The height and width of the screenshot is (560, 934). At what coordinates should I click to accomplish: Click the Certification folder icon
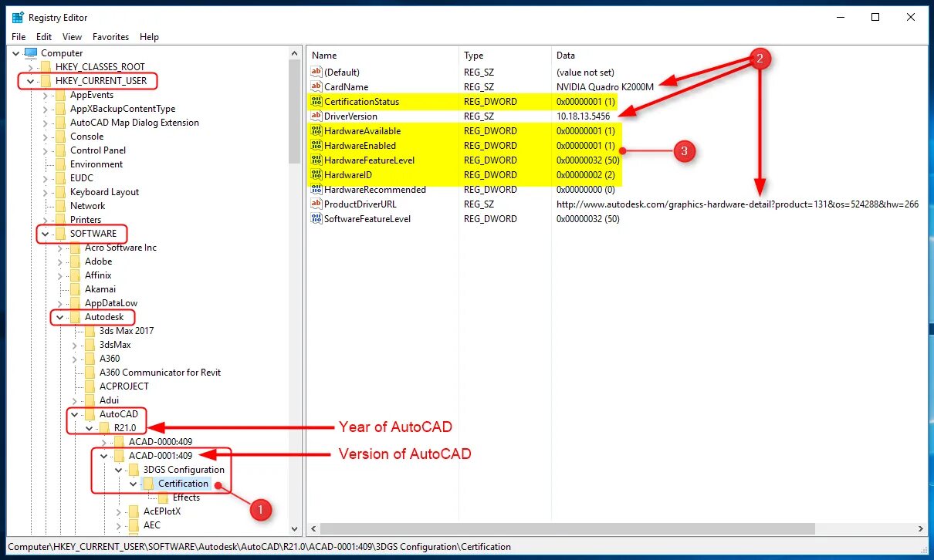point(148,484)
